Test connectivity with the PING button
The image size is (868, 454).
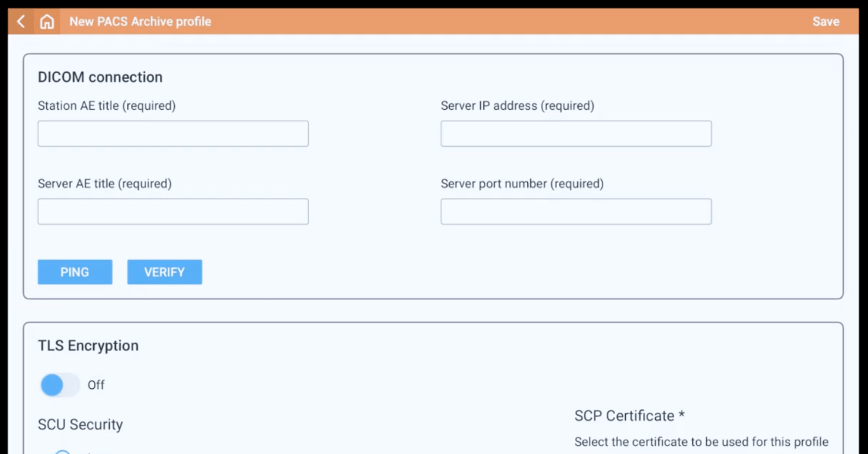[x=75, y=272]
